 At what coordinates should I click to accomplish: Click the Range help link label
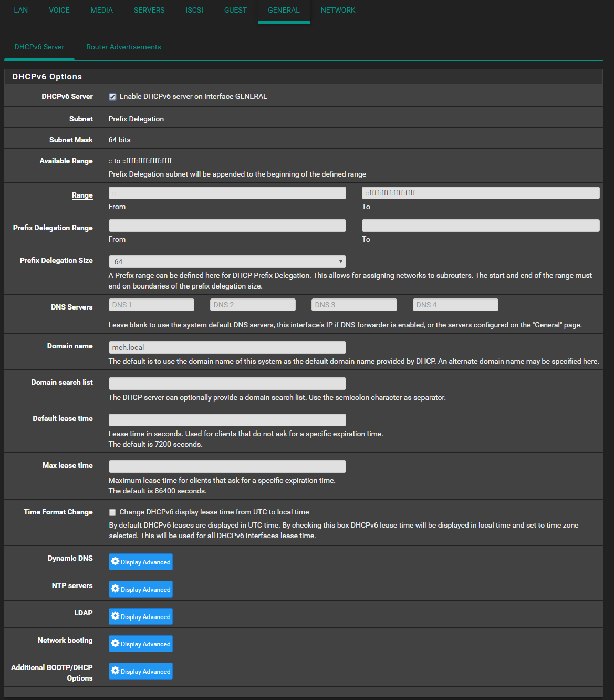[x=82, y=195]
